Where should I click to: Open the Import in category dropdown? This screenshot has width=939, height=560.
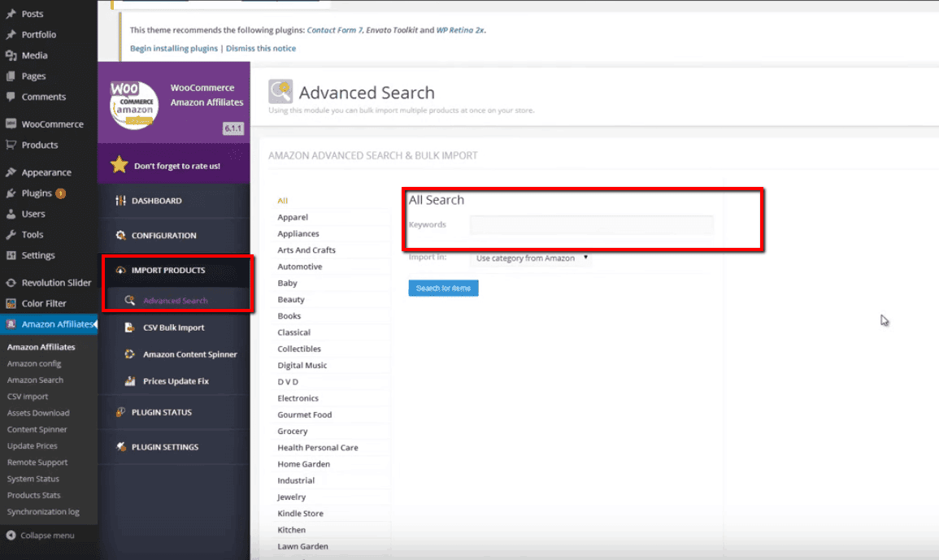click(531, 258)
